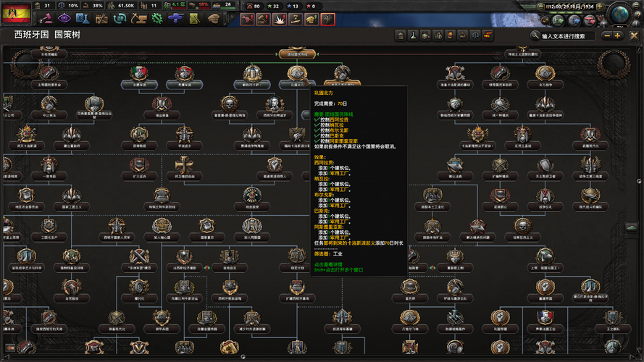Viewport: 644px width, 362px height.
Task: Increase game speed beside the date
Action: (x=600, y=7)
